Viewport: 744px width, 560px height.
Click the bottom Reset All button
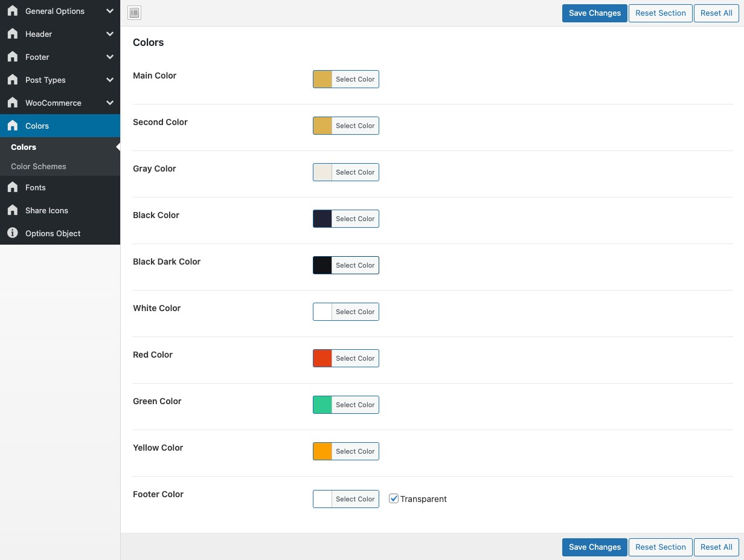pyautogui.click(x=716, y=547)
